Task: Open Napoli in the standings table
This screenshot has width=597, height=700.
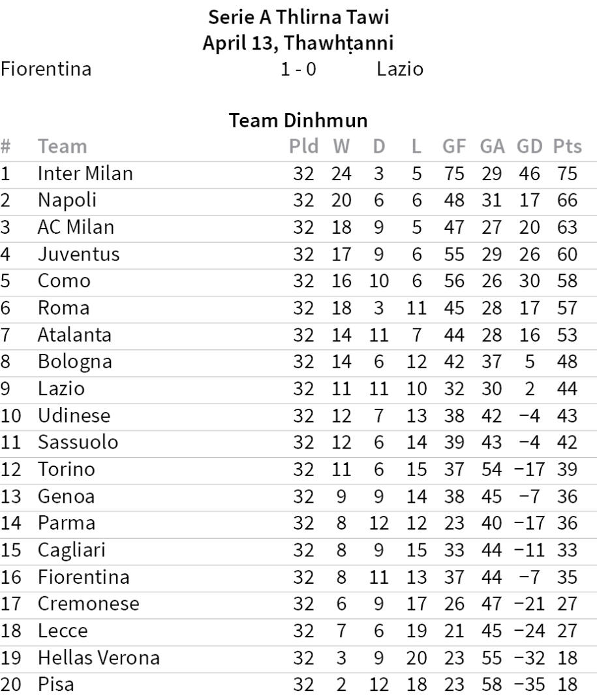Action: [67, 200]
